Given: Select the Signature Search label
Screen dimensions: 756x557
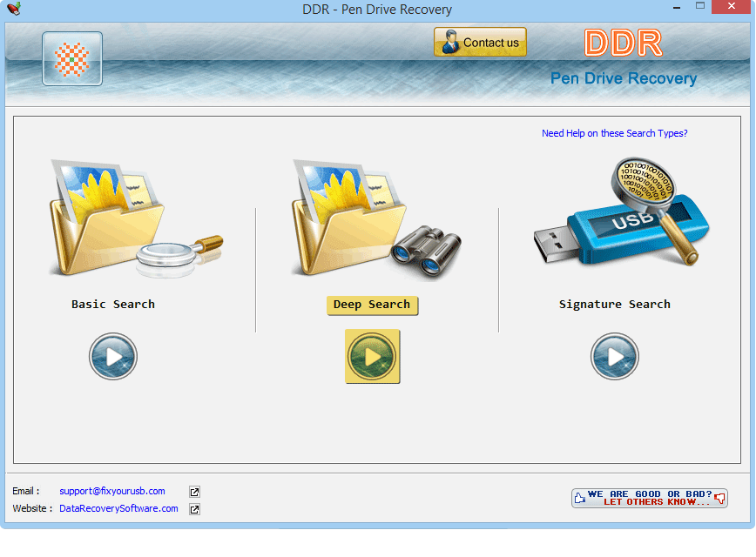Looking at the screenshot, I should (615, 305).
